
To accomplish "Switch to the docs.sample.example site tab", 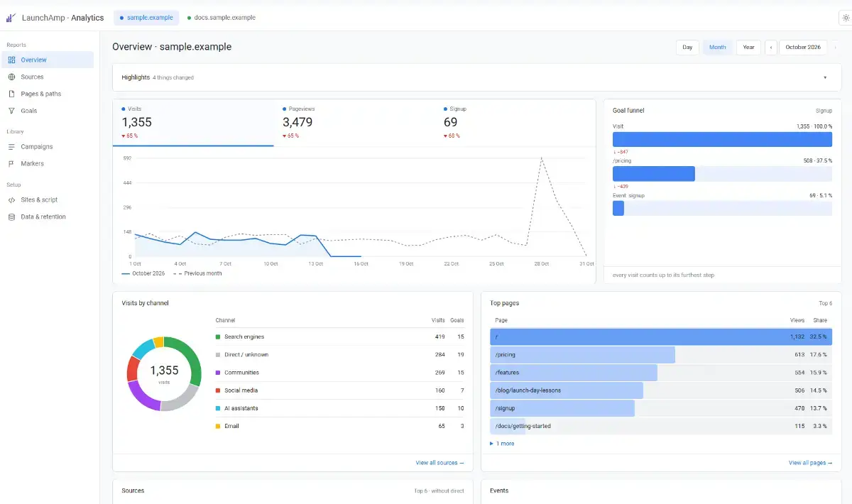I will [x=222, y=17].
